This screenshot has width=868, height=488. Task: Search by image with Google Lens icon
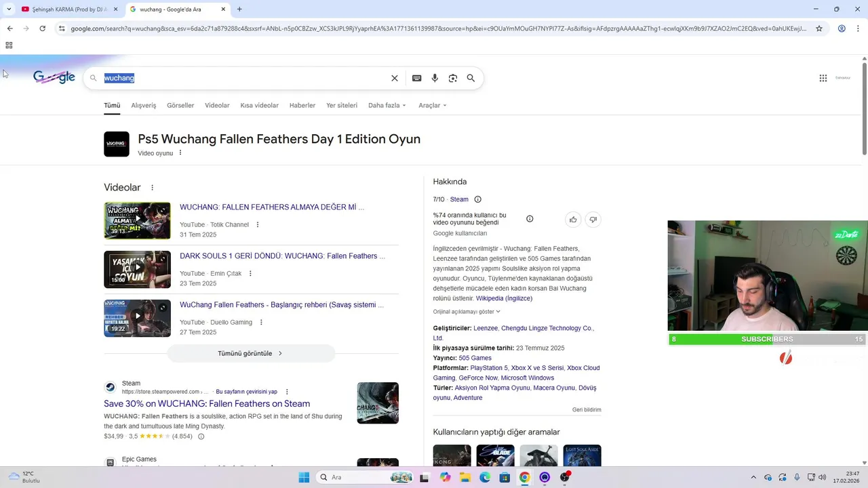point(453,78)
